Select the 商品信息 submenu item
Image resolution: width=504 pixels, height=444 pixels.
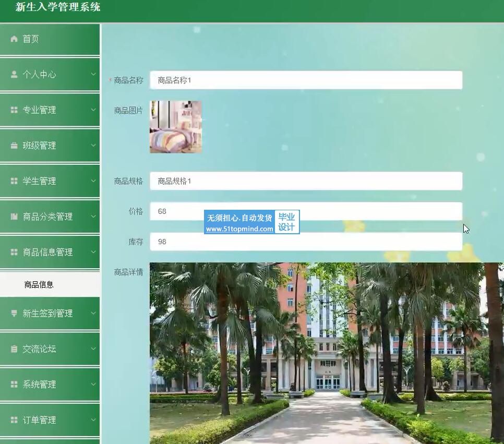click(50, 284)
